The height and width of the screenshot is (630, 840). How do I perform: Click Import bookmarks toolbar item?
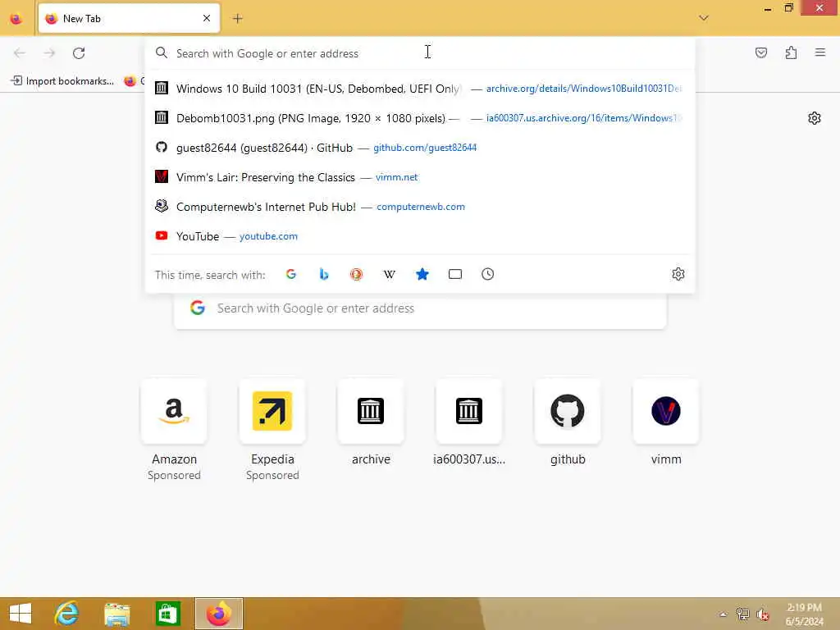[62, 81]
